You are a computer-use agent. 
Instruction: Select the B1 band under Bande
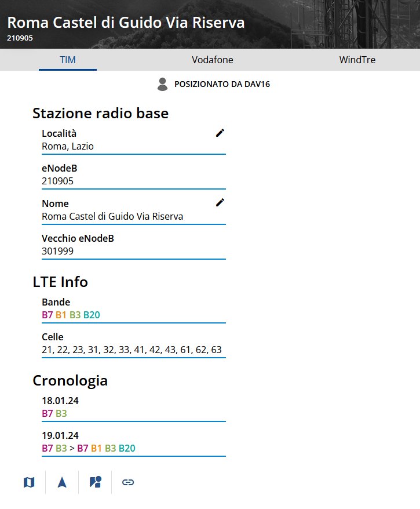61,315
